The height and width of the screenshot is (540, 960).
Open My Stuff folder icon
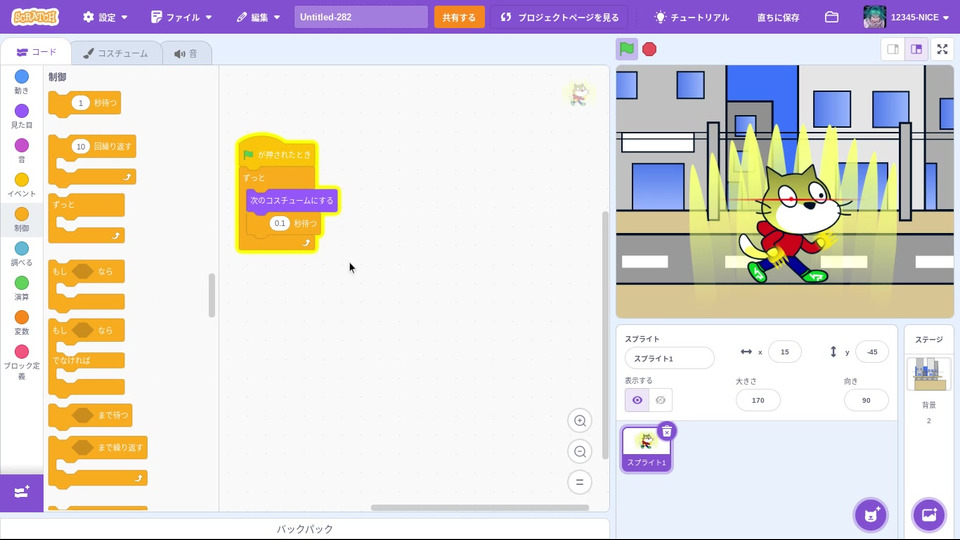(831, 17)
